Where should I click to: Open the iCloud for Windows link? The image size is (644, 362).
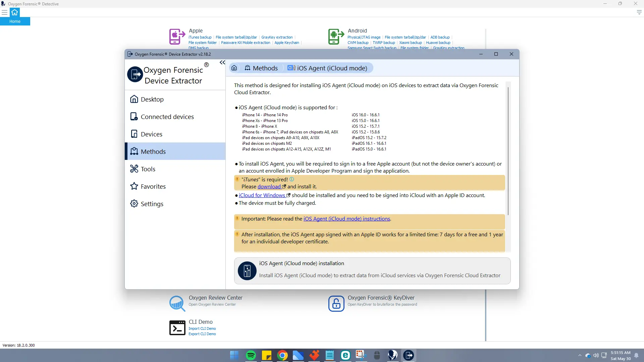(x=262, y=195)
